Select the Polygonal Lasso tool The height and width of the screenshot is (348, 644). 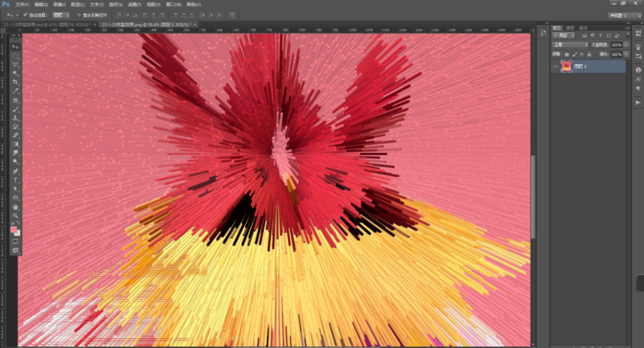pyautogui.click(x=15, y=65)
